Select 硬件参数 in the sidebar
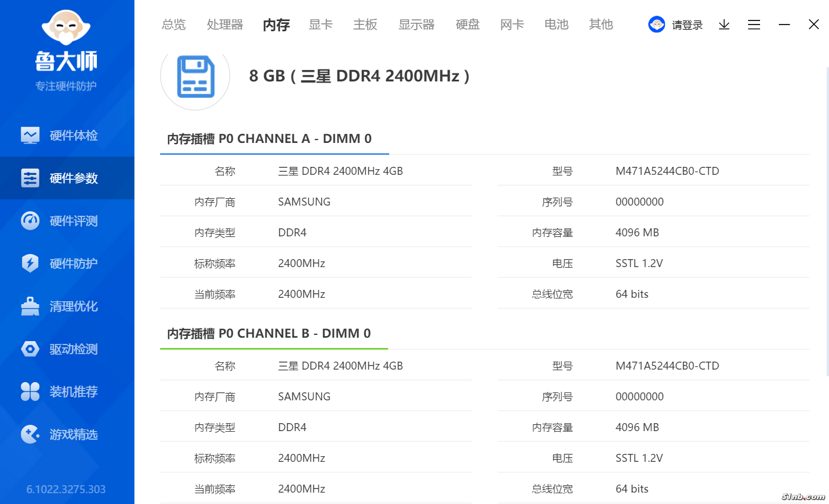The image size is (829, 504). click(x=73, y=178)
